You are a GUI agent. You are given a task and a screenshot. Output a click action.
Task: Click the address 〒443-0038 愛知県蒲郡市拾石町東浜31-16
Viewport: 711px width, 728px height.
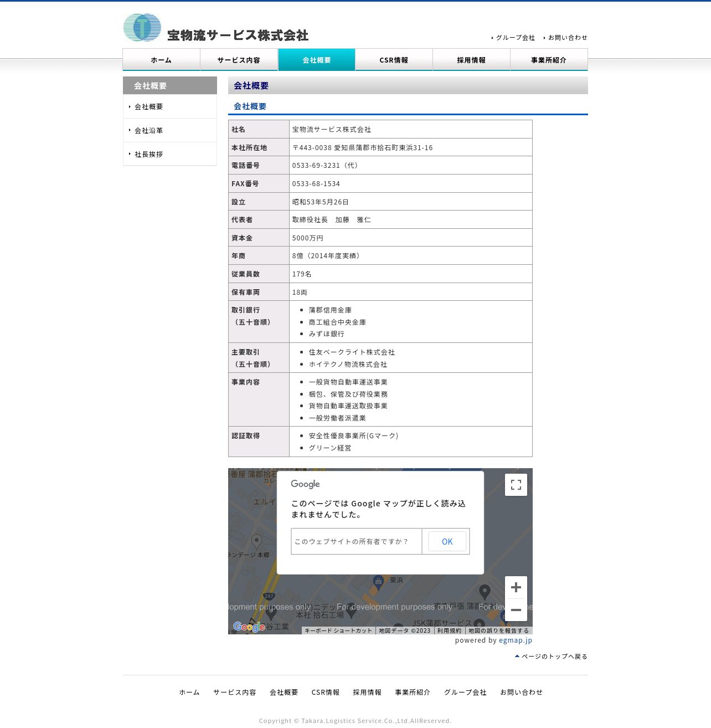click(x=363, y=147)
